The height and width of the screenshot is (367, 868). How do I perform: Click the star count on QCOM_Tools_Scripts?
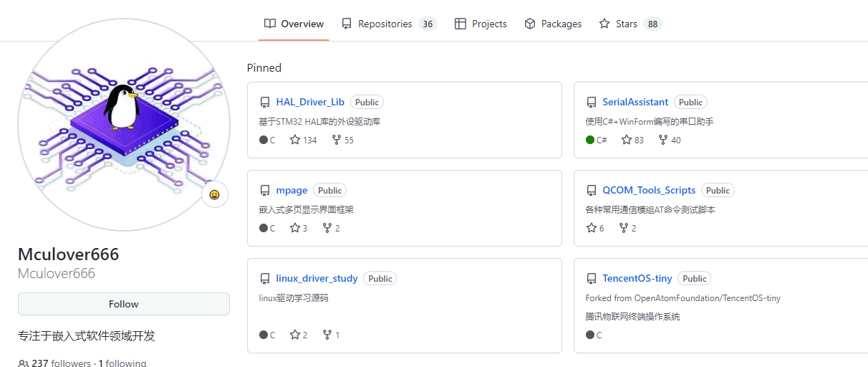pos(595,228)
